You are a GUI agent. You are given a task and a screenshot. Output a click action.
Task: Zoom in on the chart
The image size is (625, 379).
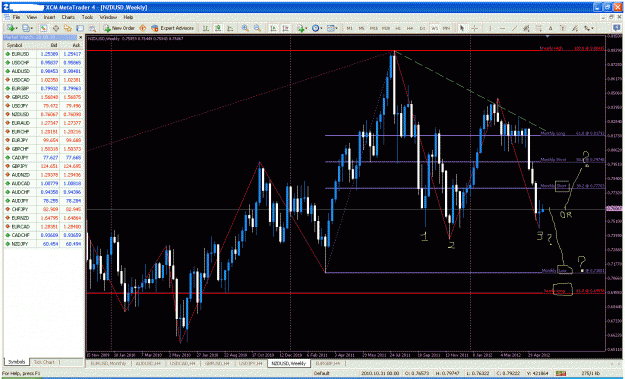click(245, 28)
